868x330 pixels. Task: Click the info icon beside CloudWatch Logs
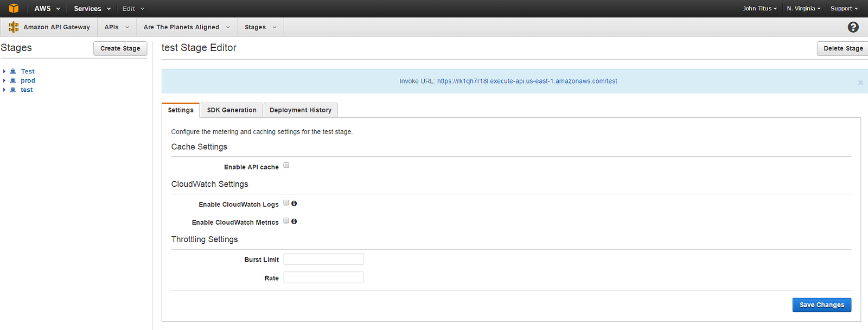(294, 204)
